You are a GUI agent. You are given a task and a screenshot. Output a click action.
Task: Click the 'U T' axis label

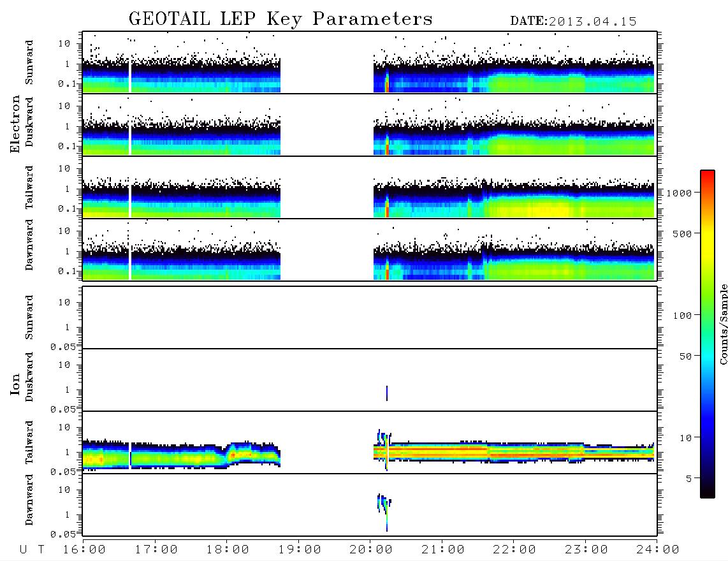(x=32, y=550)
